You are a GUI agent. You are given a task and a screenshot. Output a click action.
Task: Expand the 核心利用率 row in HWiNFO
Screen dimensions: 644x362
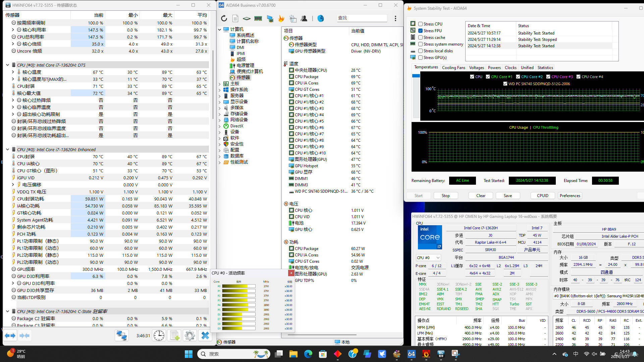pos(13,30)
